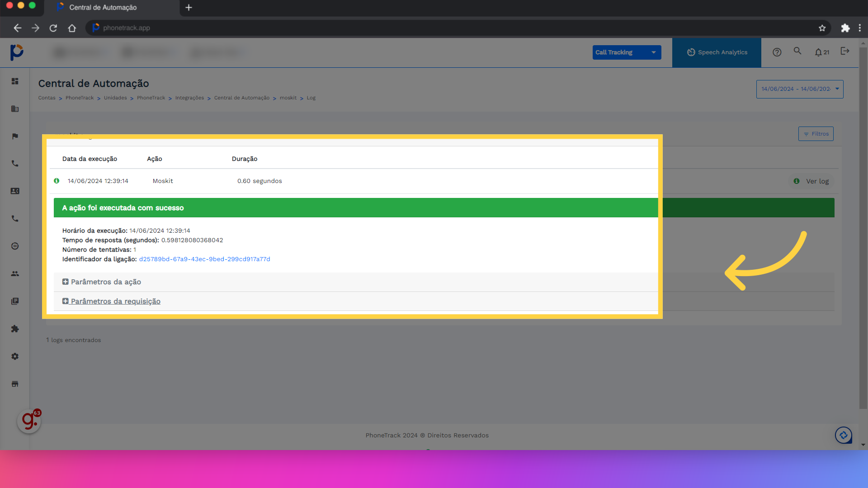The height and width of the screenshot is (488, 868).
Task: Open the Call Tracking dropdown
Action: click(x=627, y=52)
